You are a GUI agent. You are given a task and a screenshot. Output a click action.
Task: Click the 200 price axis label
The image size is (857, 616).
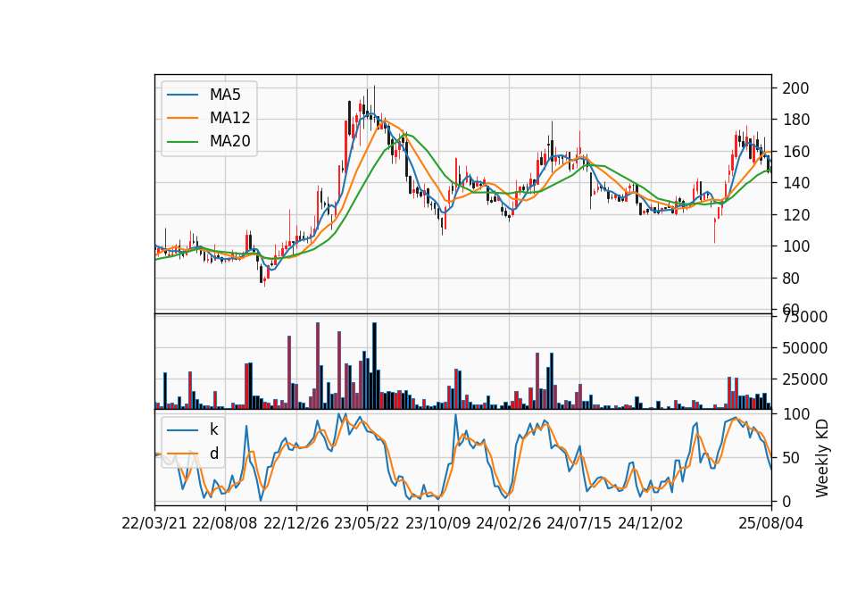(795, 88)
